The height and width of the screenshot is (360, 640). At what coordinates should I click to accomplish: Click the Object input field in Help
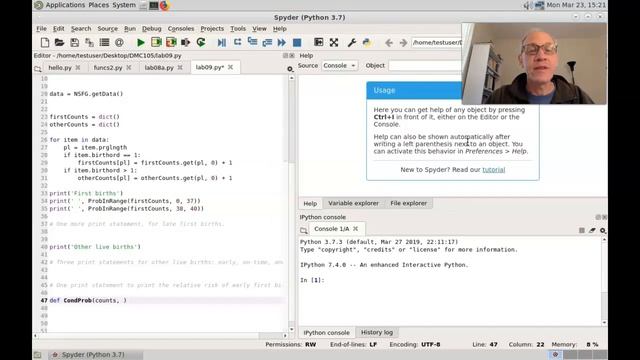(424, 65)
